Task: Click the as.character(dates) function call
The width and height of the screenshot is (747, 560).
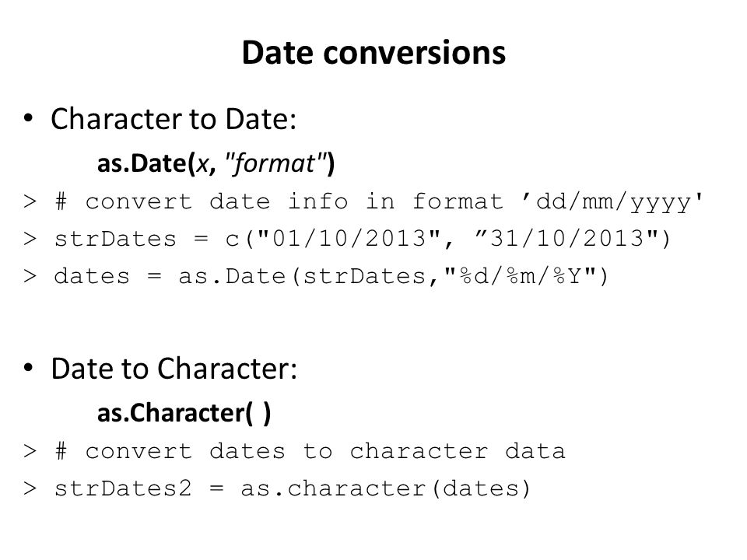Action: click(x=385, y=488)
